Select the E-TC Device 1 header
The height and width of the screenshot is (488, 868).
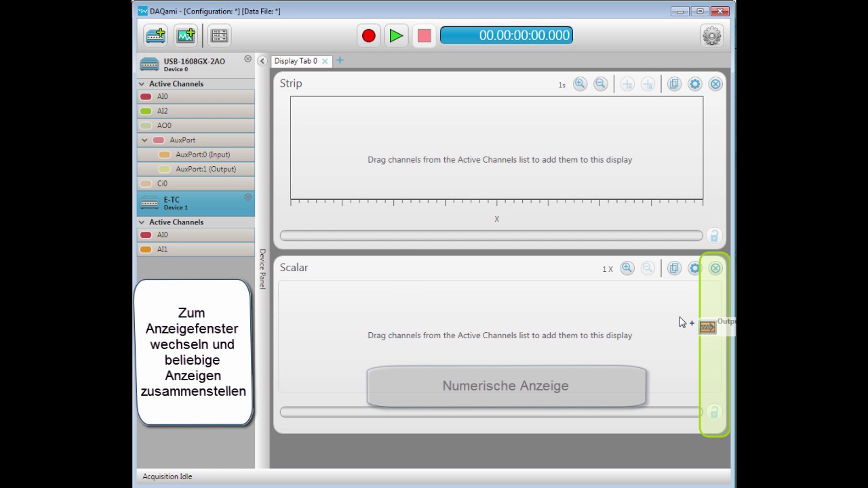point(195,203)
